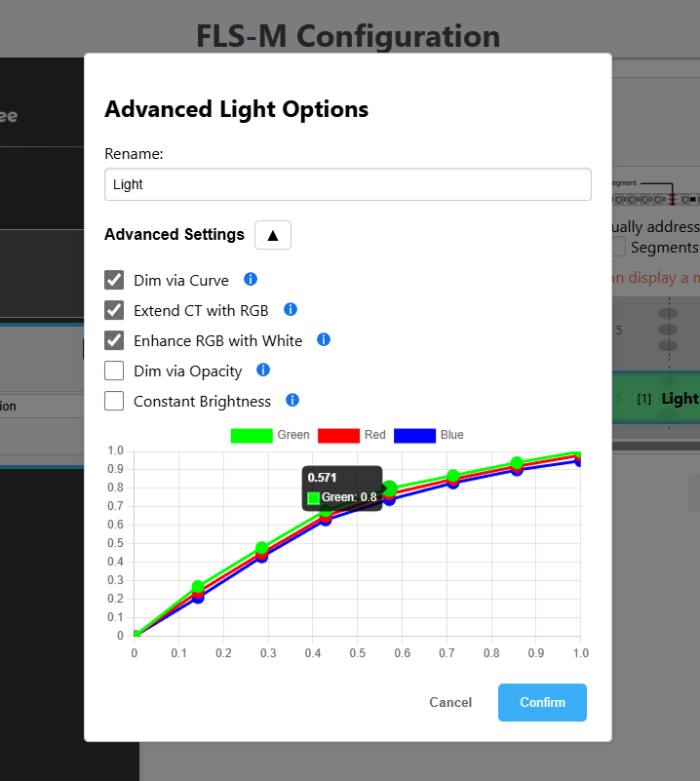Open info icon for Extend CT with RGB
The image size is (700, 781).
(x=291, y=310)
